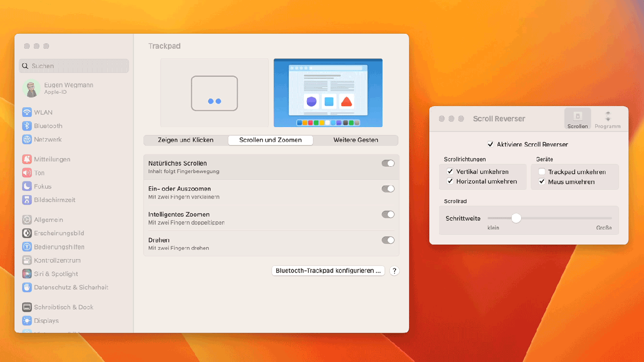
Task: Uncheck Horizontal umkehren checkbox
Action: pyautogui.click(x=450, y=181)
